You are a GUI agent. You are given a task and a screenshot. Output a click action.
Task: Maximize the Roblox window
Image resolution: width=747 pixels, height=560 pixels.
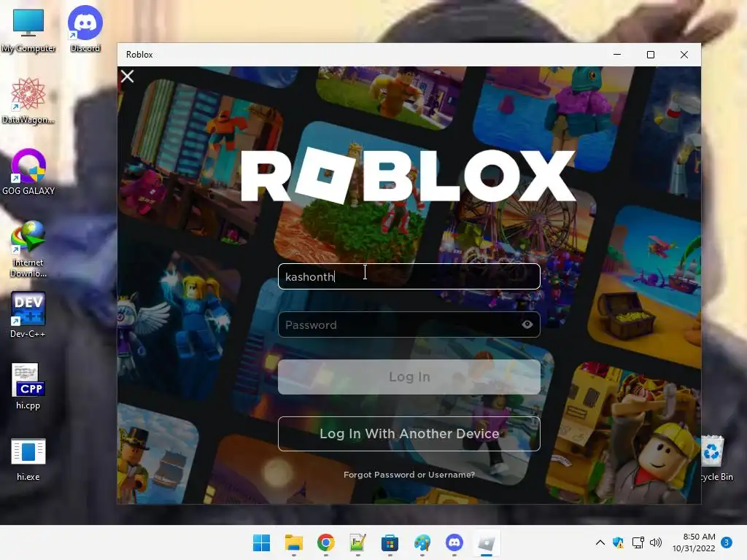click(650, 55)
